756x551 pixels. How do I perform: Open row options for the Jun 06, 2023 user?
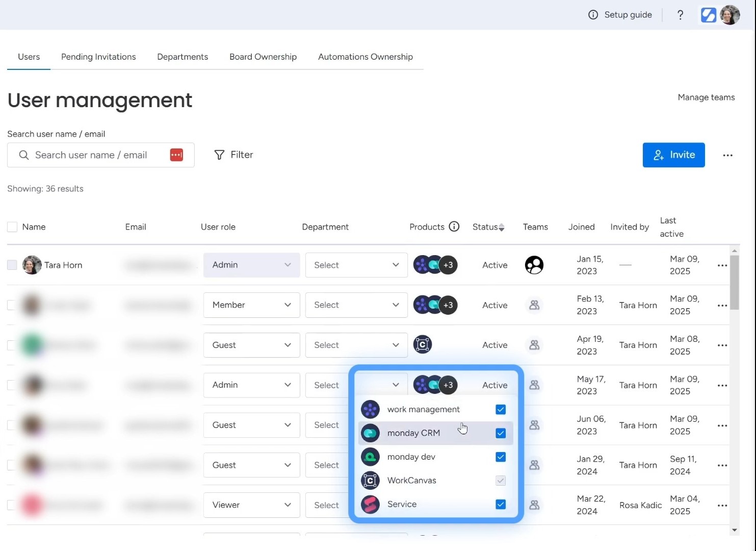pyautogui.click(x=722, y=425)
